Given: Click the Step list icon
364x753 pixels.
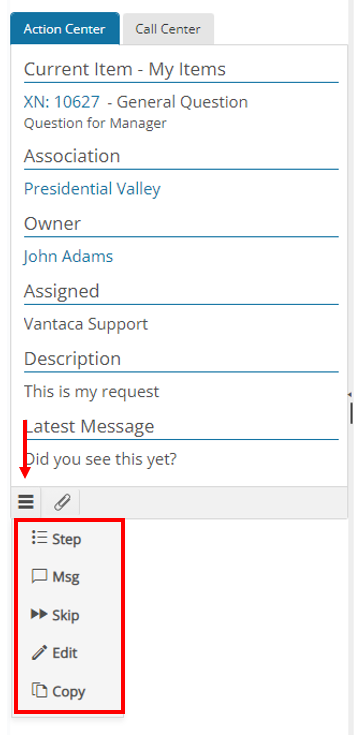Looking at the screenshot, I should (x=39, y=538).
